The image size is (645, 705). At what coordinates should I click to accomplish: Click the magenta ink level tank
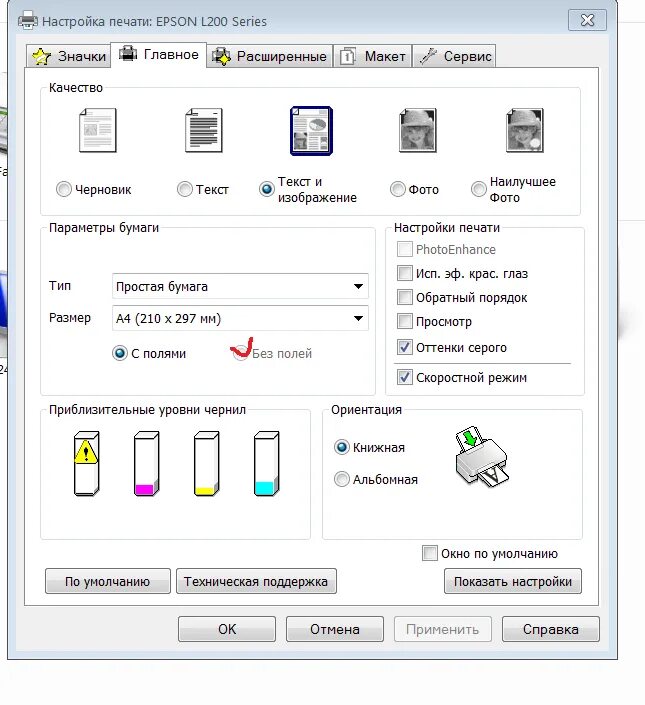tap(146, 463)
